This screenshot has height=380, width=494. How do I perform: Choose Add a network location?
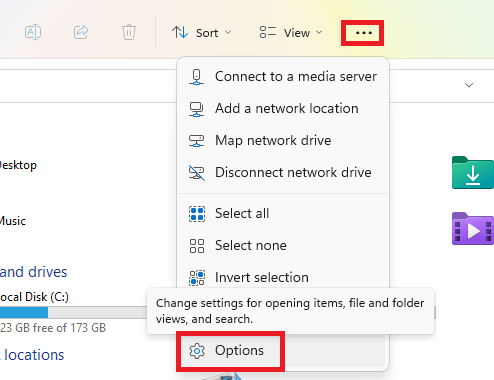click(x=283, y=109)
